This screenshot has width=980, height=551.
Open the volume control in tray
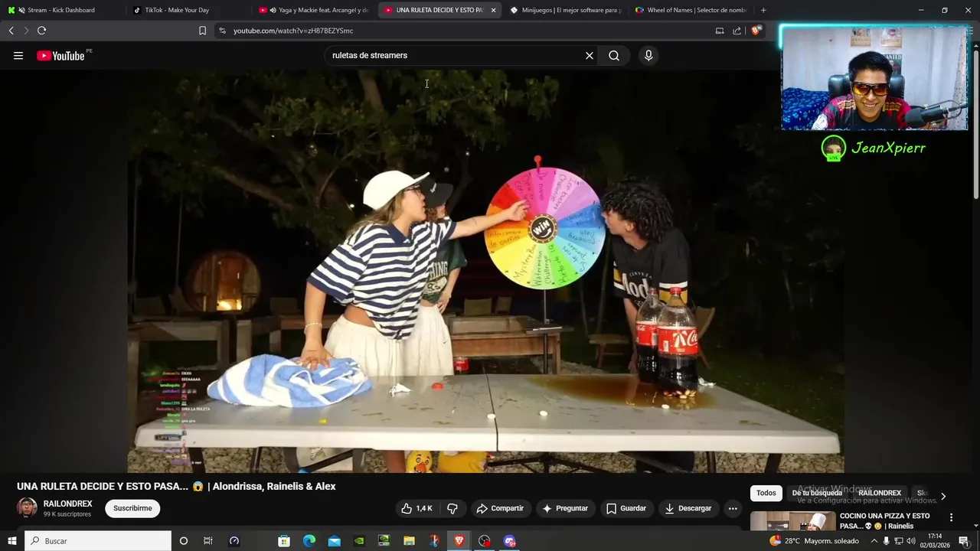[912, 541]
